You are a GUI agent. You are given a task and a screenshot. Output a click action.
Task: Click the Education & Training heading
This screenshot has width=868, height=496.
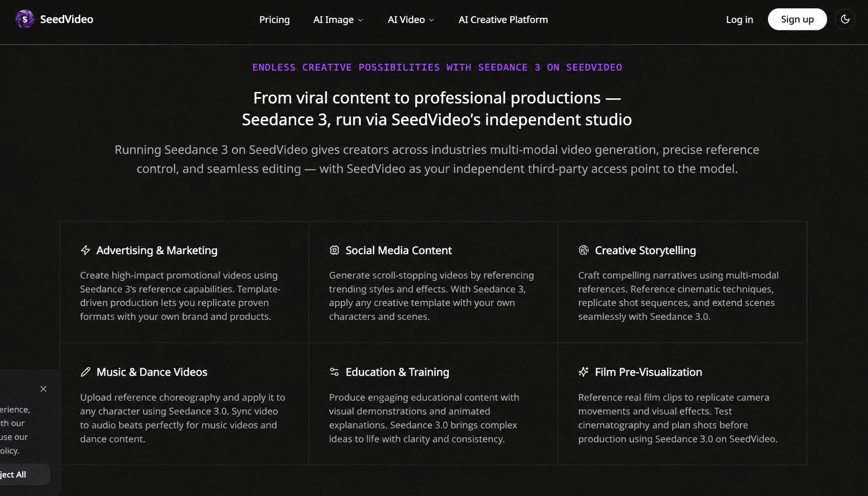coord(397,372)
